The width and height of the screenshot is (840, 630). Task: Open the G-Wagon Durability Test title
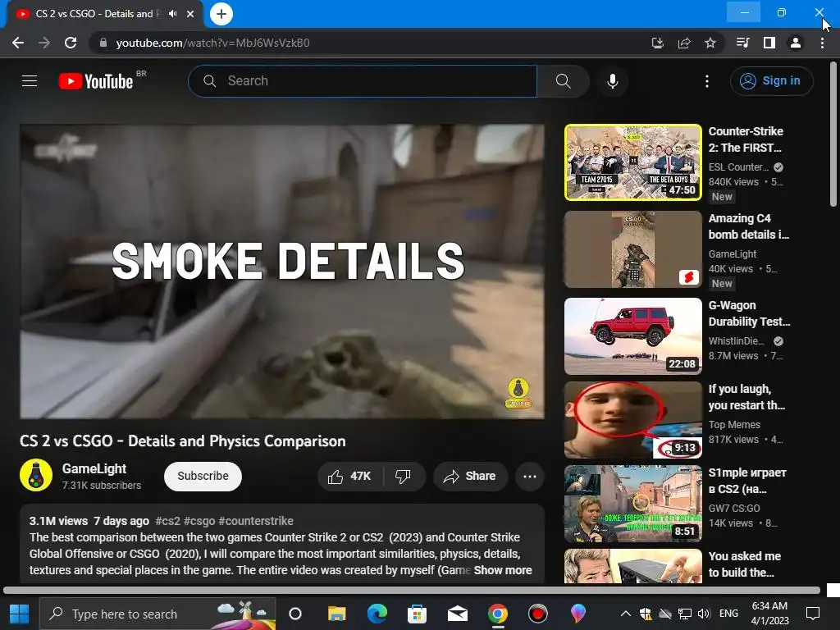click(x=749, y=313)
